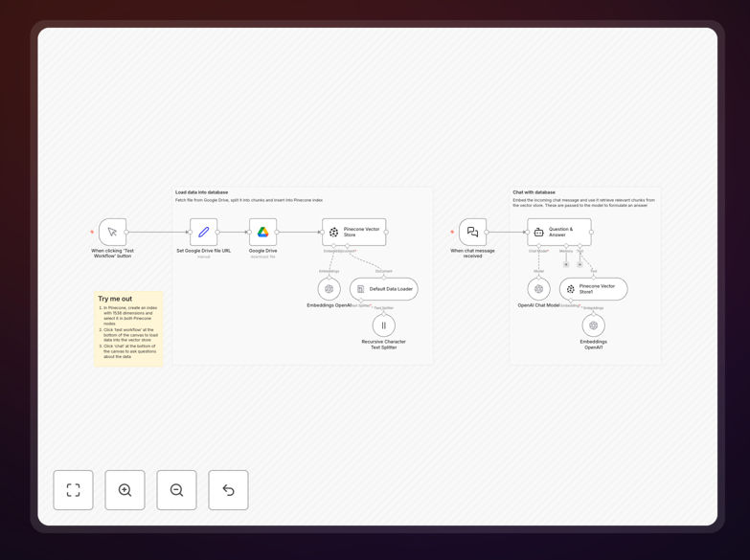Click the Tool plus connector under Question & Answer
Viewport: 750px width, 560px height.
[580, 264]
